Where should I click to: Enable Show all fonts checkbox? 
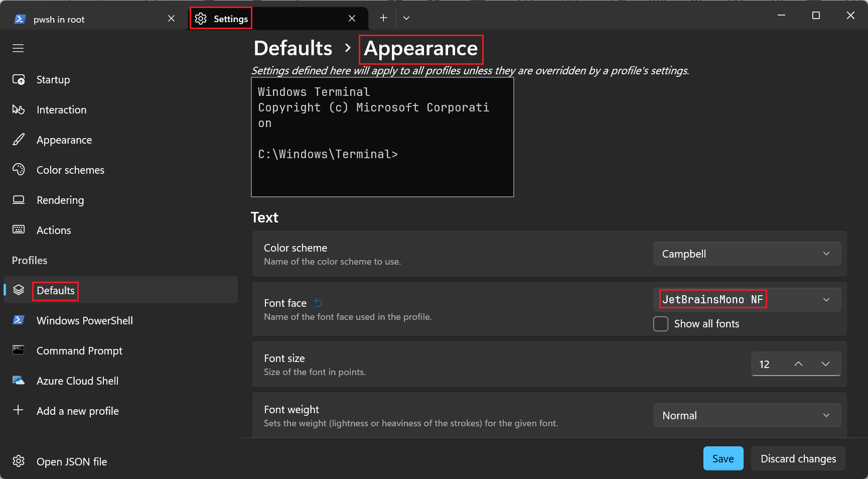661,324
